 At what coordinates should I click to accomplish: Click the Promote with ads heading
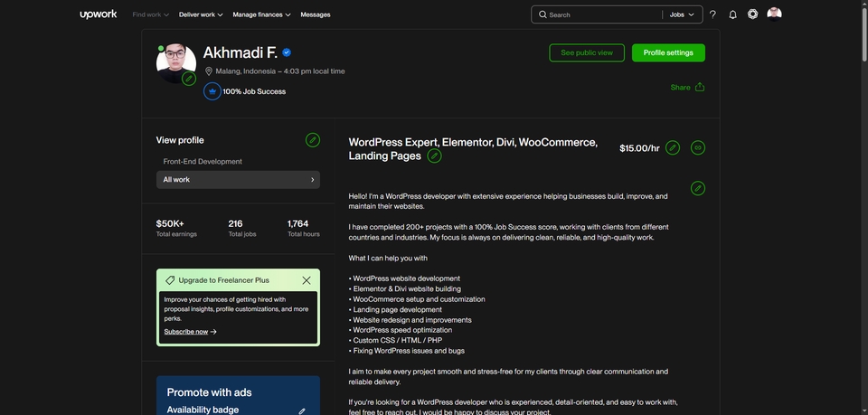click(209, 392)
